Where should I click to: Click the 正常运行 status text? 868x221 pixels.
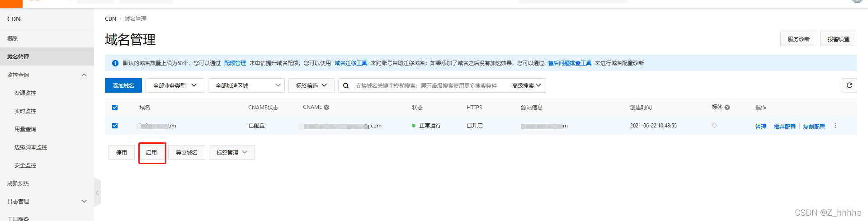point(430,126)
